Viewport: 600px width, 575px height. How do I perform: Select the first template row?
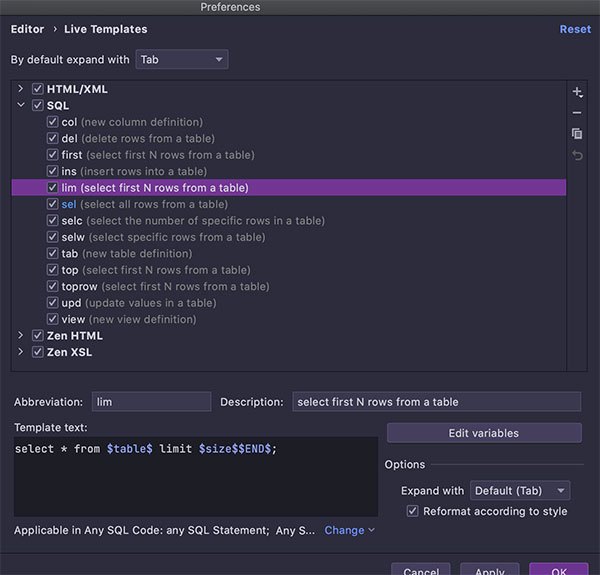(289, 155)
